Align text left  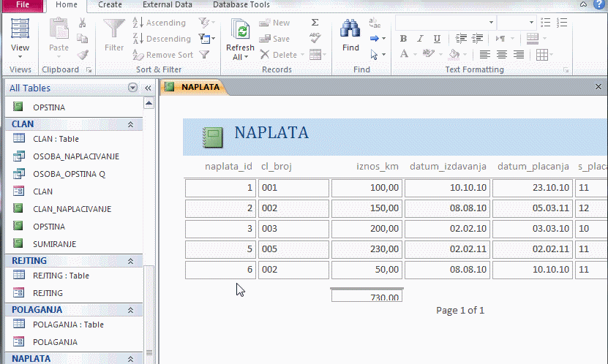tap(484, 55)
